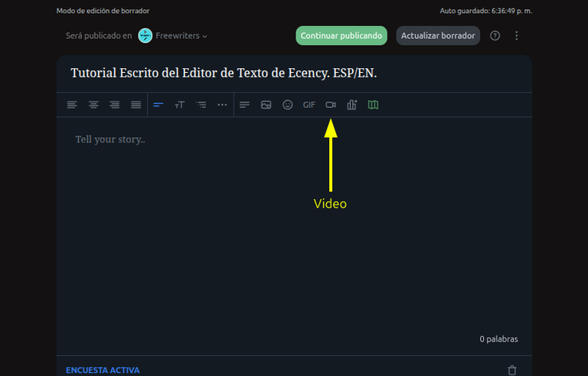Justify text alignment in toolbar
The height and width of the screenshot is (376, 588).
click(136, 105)
